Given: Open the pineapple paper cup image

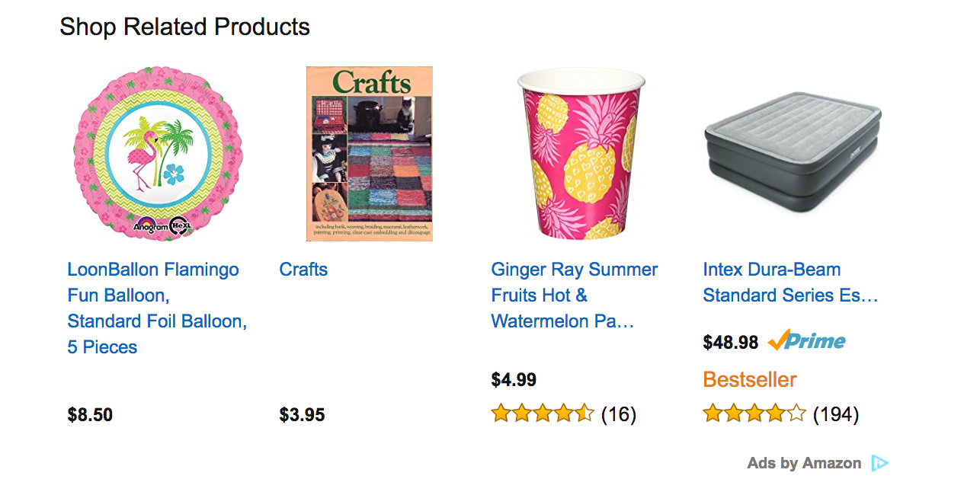Looking at the screenshot, I should point(581,154).
